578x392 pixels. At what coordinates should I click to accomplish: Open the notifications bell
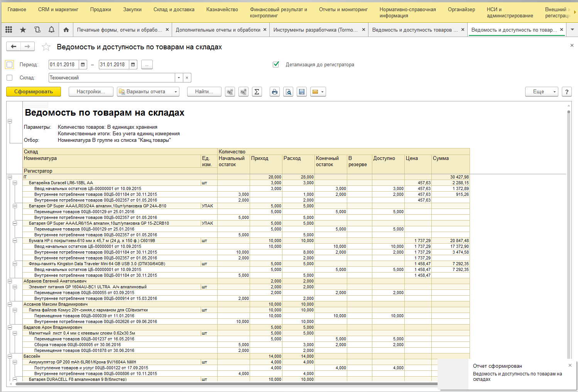point(51,30)
